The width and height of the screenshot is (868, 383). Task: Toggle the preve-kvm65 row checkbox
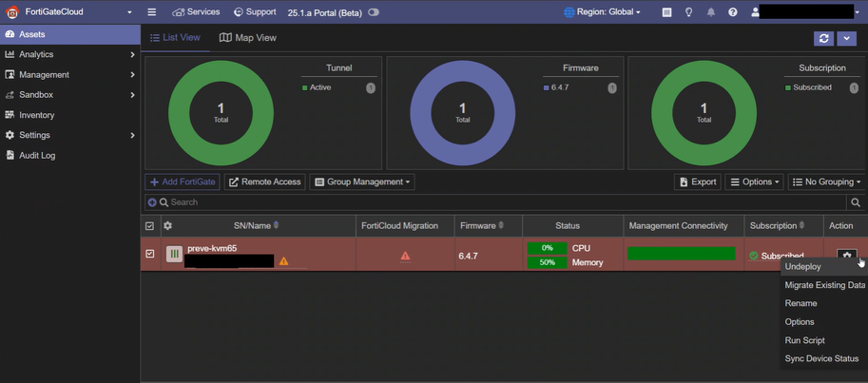tap(149, 254)
